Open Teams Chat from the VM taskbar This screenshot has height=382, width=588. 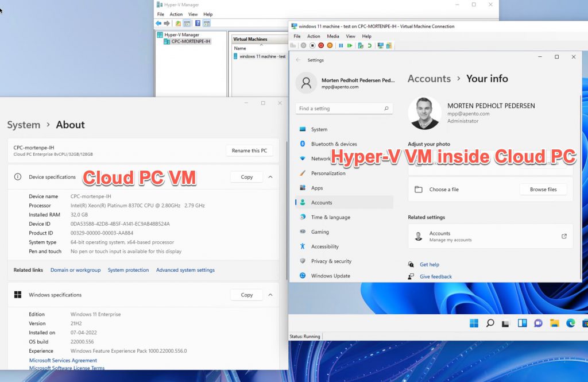(538, 323)
